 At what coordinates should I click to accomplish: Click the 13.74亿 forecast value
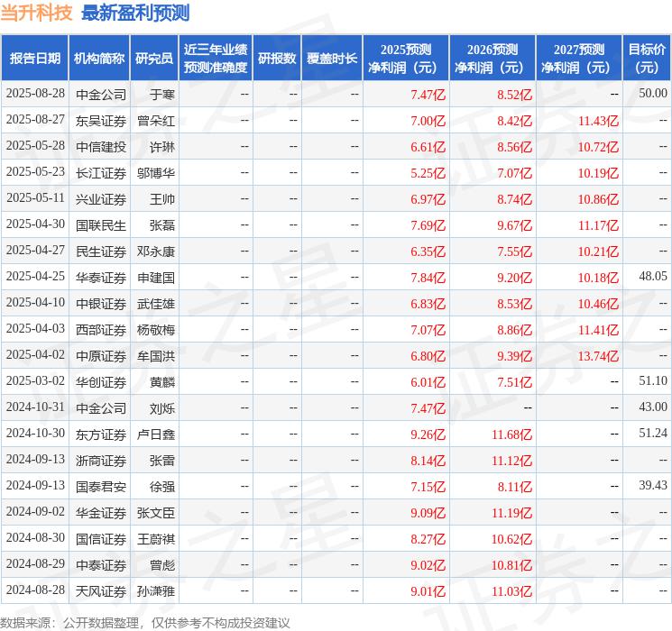598,356
